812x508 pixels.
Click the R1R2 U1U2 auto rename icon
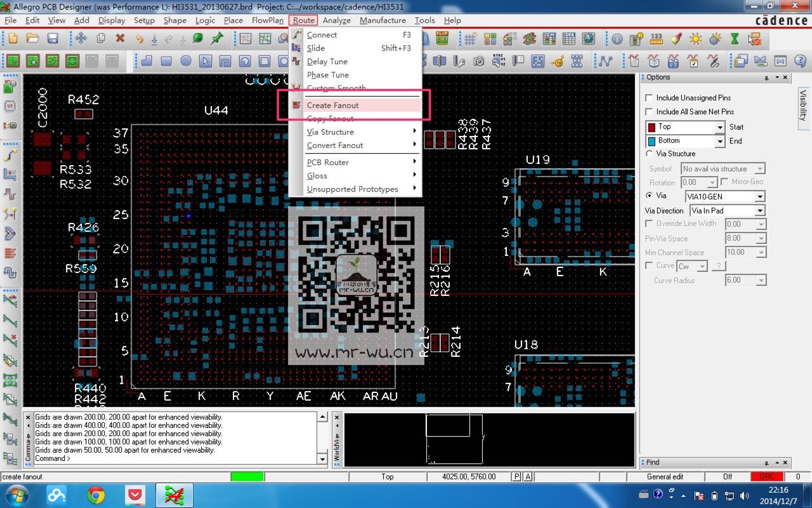click(499, 62)
